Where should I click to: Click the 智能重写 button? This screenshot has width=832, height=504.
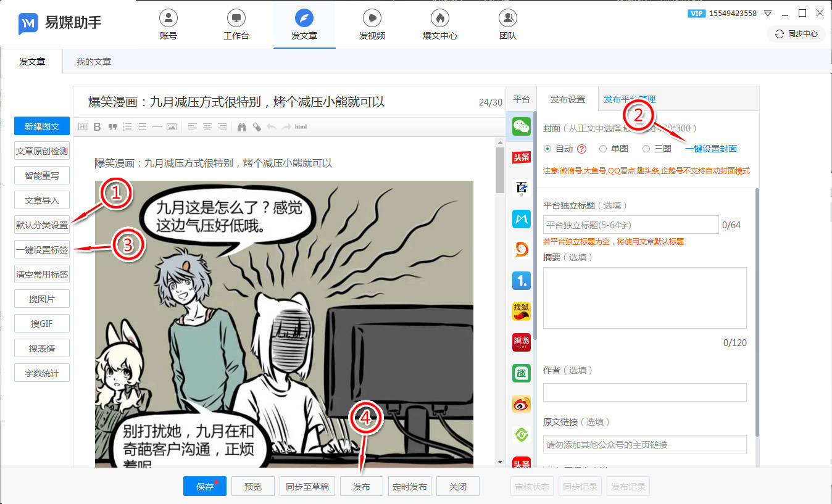42,176
